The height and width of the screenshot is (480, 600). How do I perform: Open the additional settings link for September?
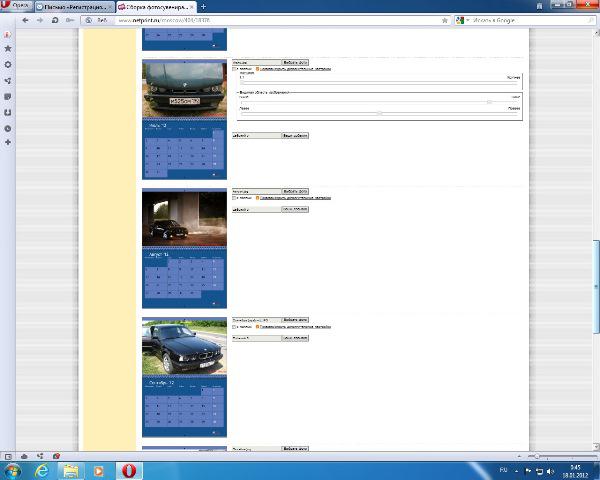click(x=295, y=327)
